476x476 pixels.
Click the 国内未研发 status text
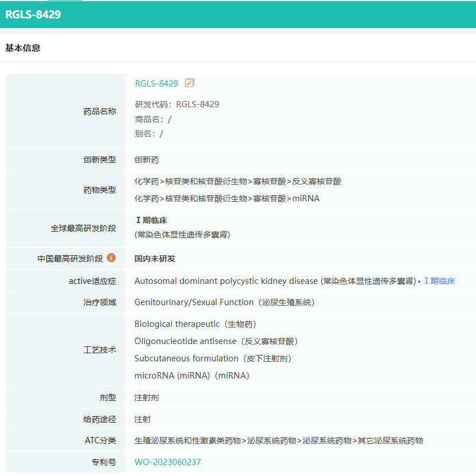click(x=155, y=259)
